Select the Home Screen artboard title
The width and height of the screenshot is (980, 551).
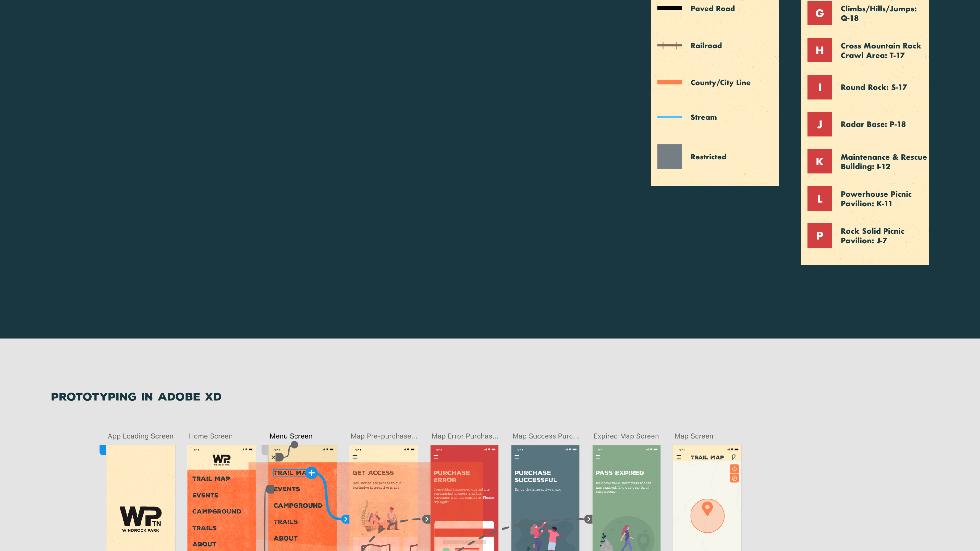click(210, 436)
